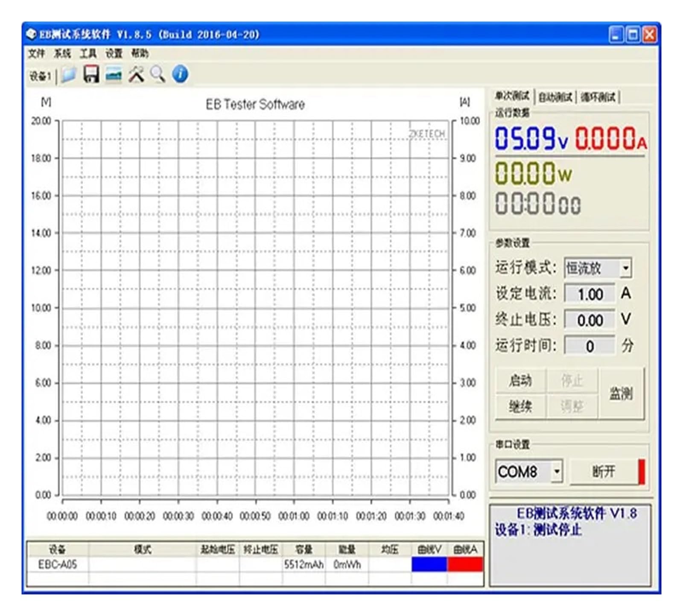
Task: Open the 设置 menu
Action: pos(114,53)
